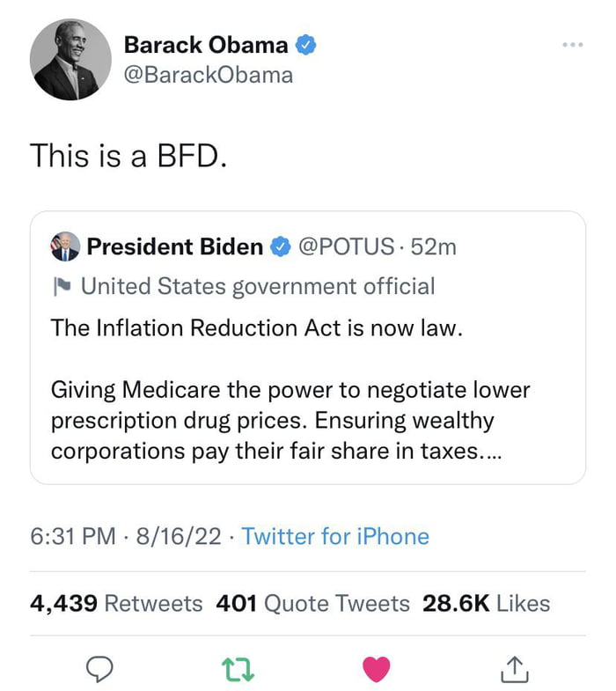View the 401 Quote Tweets list
The height and width of the screenshot is (691, 616).
pyautogui.click(x=312, y=603)
